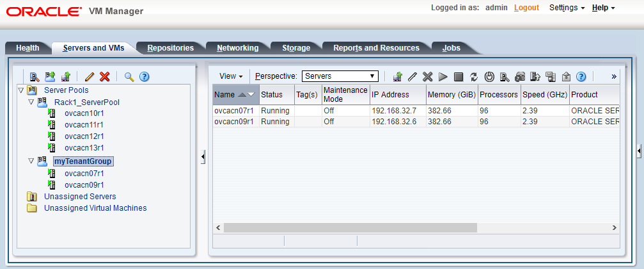
Task: Open the Reports and Resources tab
Action: [x=376, y=48]
